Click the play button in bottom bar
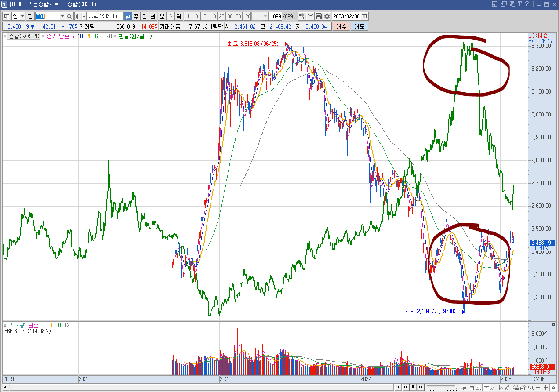This screenshot has width=559, height=392. coord(399,387)
